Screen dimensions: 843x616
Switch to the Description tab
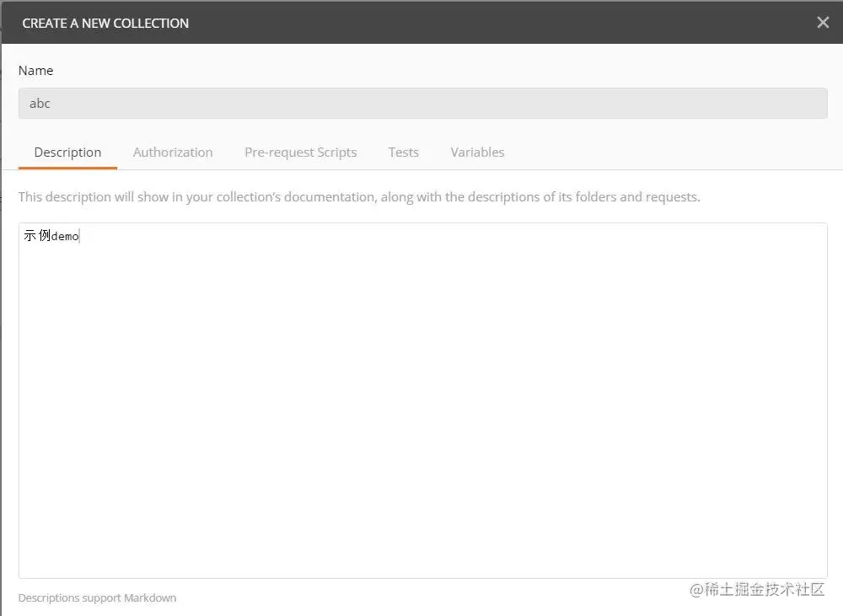pos(67,153)
